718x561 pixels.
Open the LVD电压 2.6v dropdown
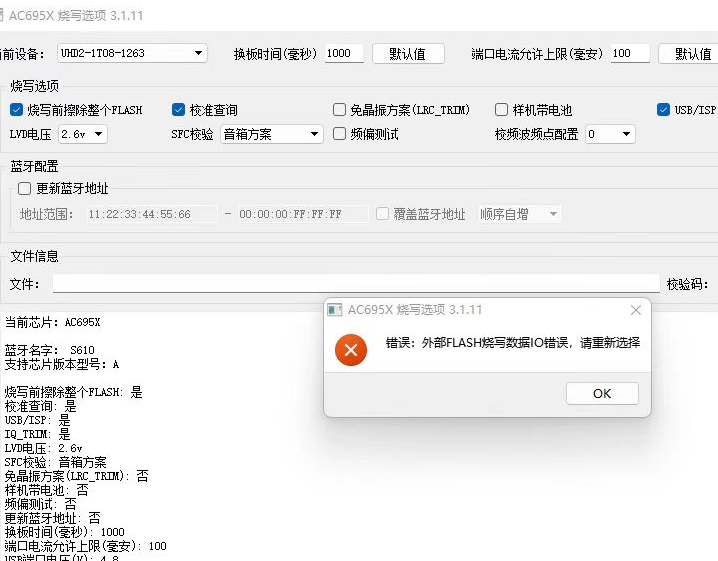click(83, 134)
